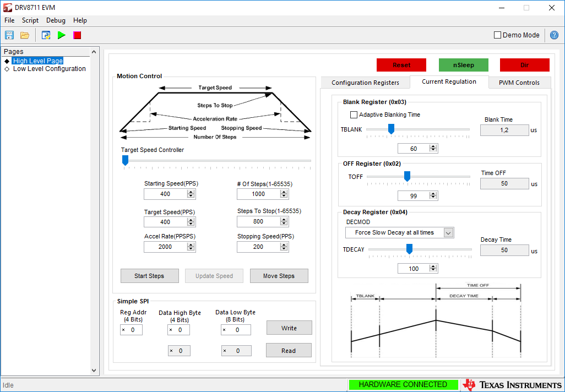Click the open folder toolbar icon
The width and height of the screenshot is (565, 392).
(24, 35)
